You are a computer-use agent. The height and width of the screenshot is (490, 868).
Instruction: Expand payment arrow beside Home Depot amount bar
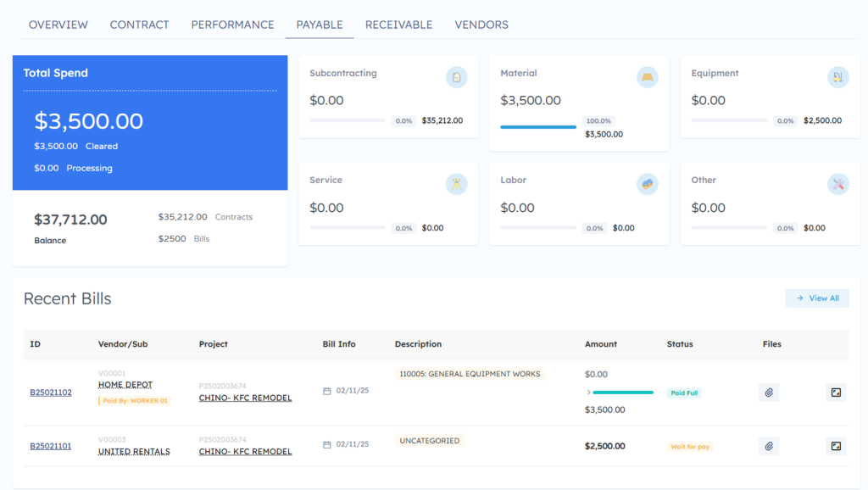point(587,393)
